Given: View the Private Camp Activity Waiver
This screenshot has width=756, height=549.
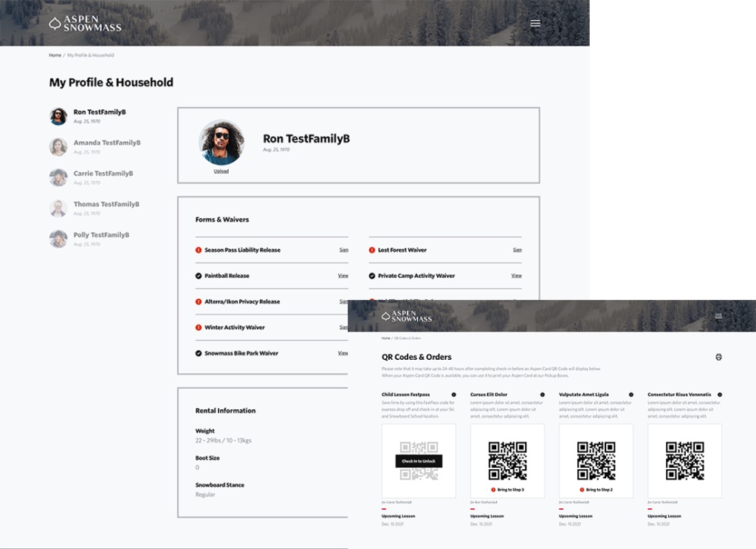Looking at the screenshot, I should point(516,276).
